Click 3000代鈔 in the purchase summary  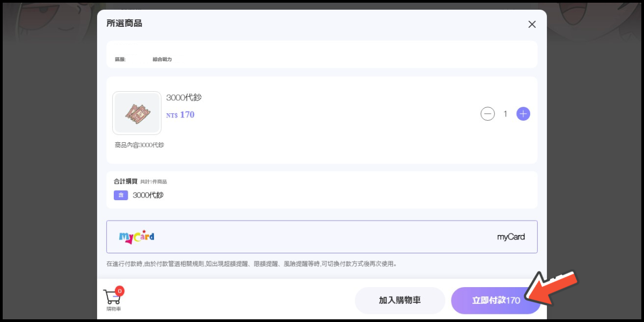point(148,195)
